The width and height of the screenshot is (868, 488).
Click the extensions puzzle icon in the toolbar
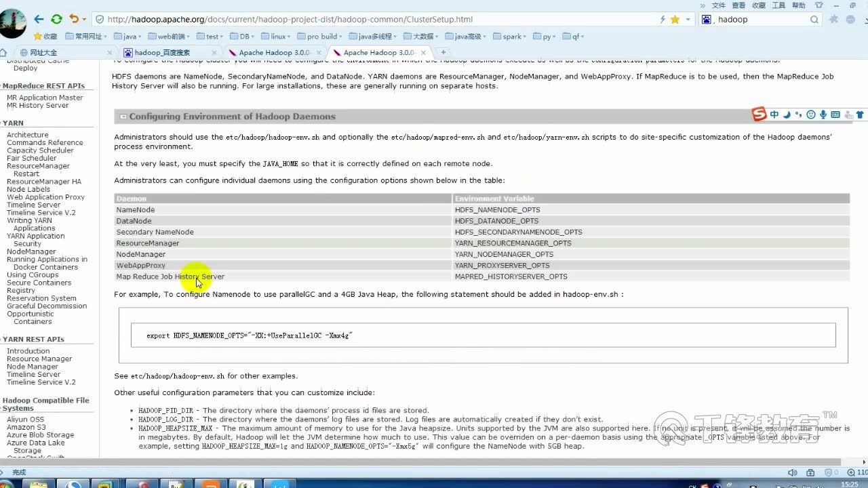click(835, 20)
